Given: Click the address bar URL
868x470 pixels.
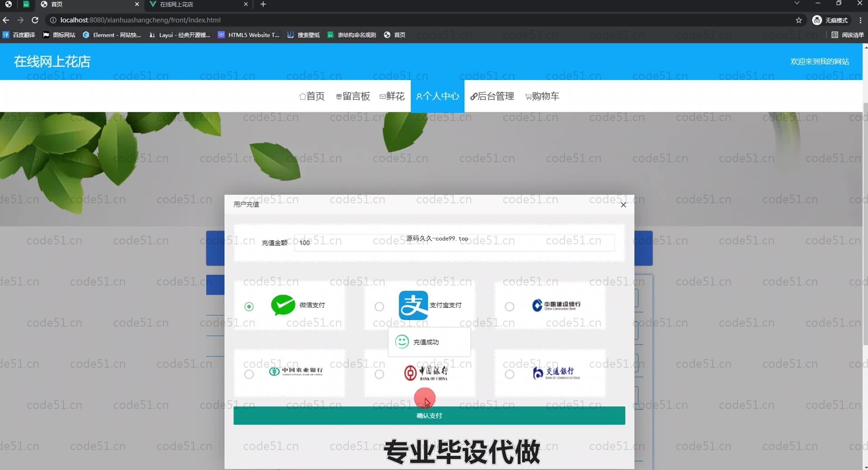Looking at the screenshot, I should (140, 20).
